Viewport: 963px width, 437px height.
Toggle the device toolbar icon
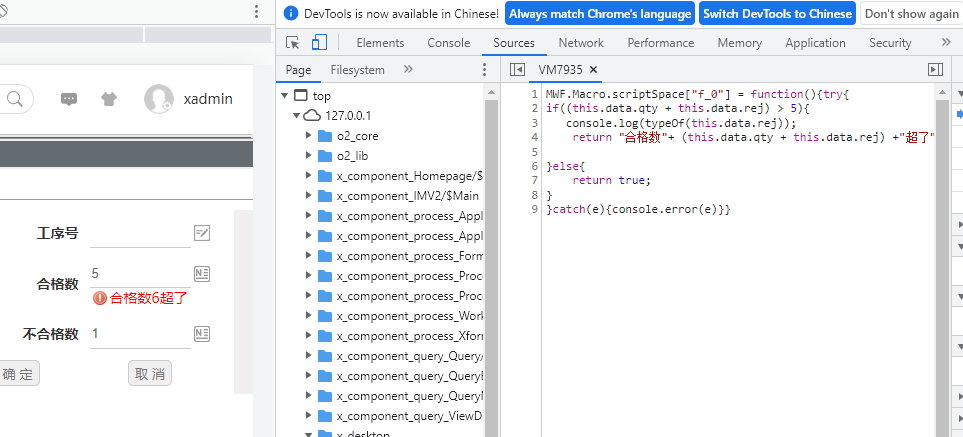[x=319, y=43]
